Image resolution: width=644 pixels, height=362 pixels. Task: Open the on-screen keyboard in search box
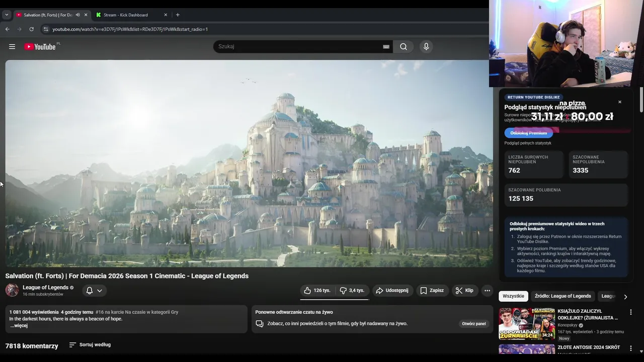(386, 47)
